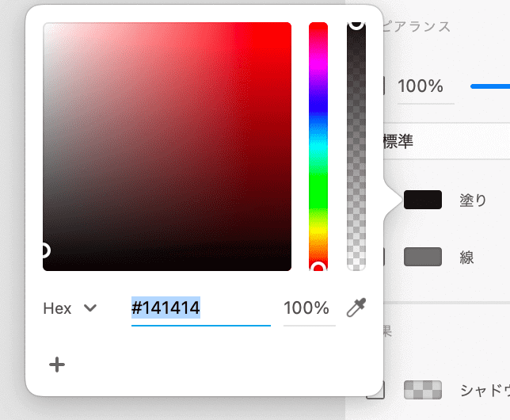Viewport: 510px width, 420px height.
Task: Open the Hex color mode dropdown
Action: click(x=70, y=308)
